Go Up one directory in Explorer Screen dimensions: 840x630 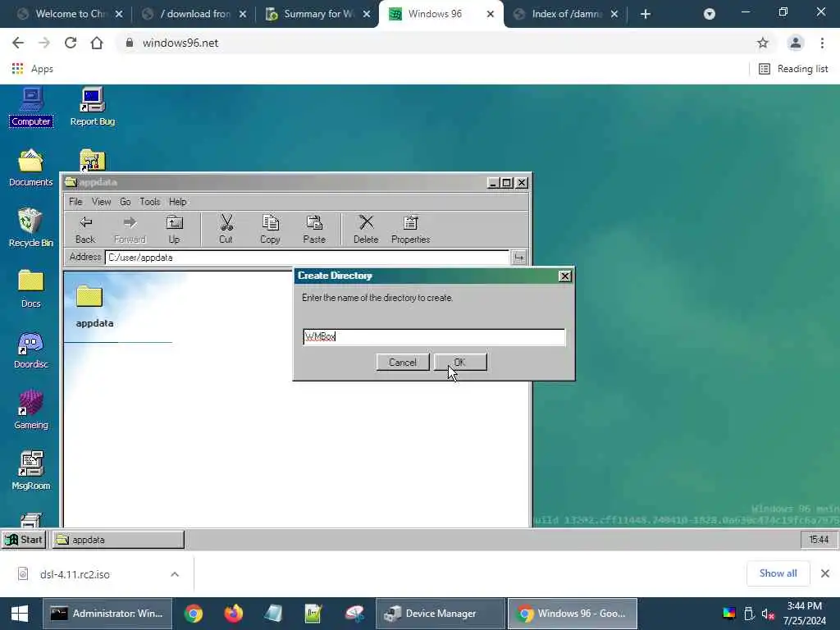(174, 230)
